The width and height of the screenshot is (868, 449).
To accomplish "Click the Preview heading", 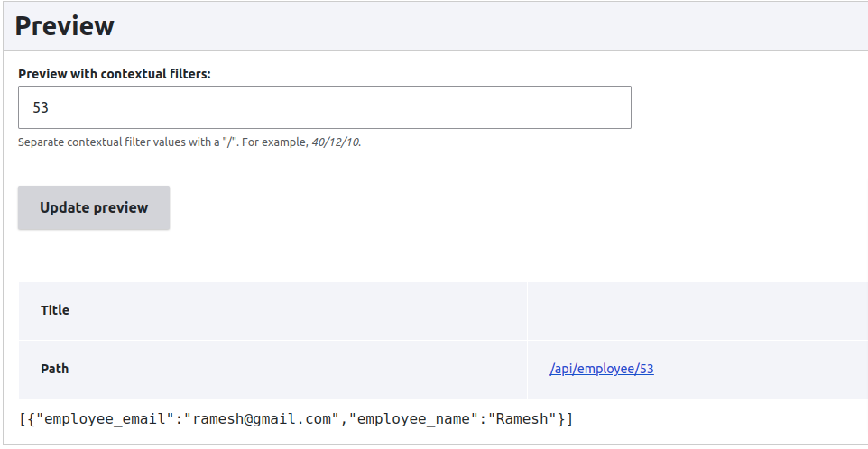I will point(65,25).
